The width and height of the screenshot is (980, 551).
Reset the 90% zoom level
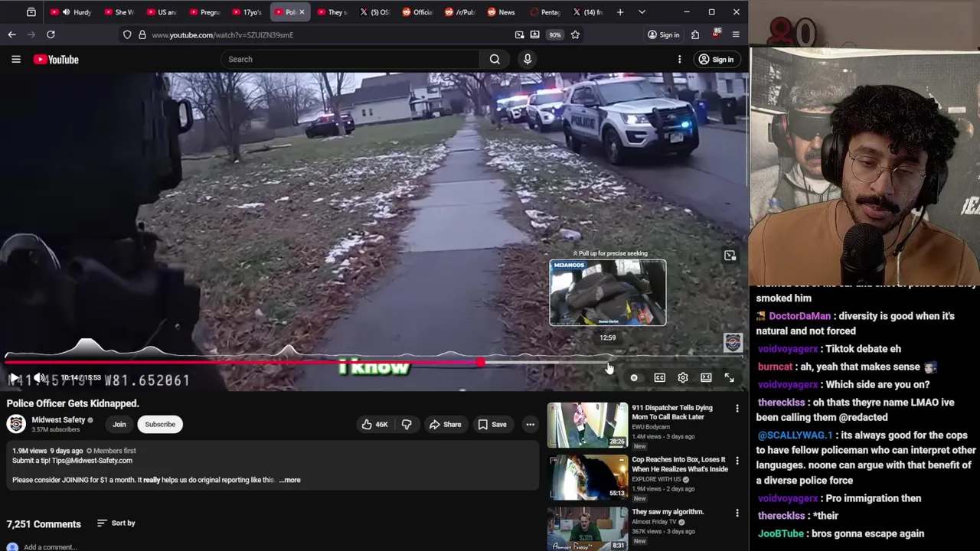tap(554, 34)
